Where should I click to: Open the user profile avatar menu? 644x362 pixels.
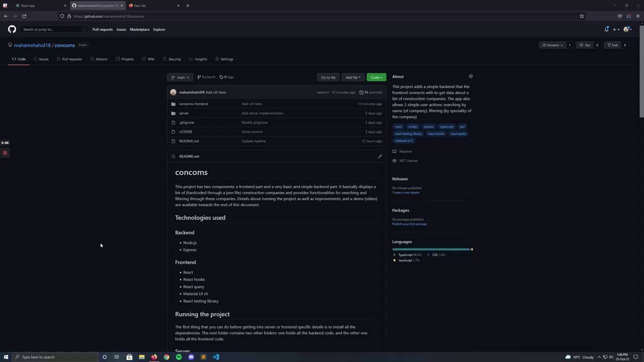click(627, 29)
